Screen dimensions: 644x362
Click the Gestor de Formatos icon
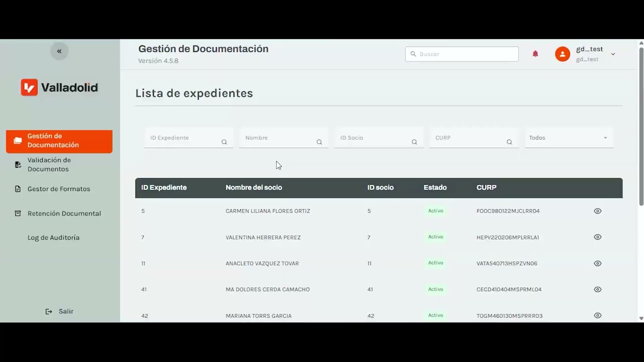[x=17, y=188]
